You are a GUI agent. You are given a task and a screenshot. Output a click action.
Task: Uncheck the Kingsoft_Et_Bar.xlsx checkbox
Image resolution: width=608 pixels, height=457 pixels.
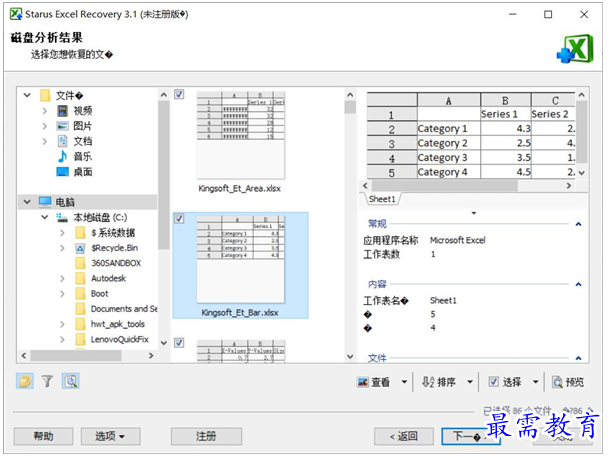[179, 218]
